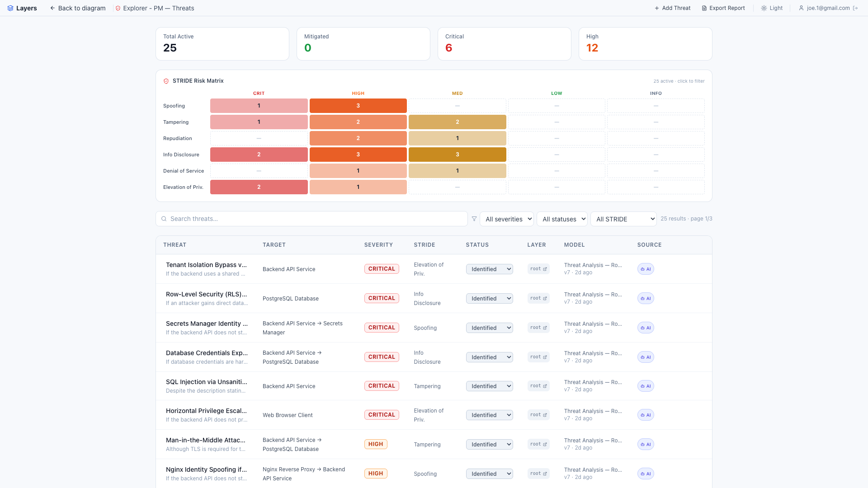
Task: Change status of Database Credentials threat
Action: coord(490,357)
